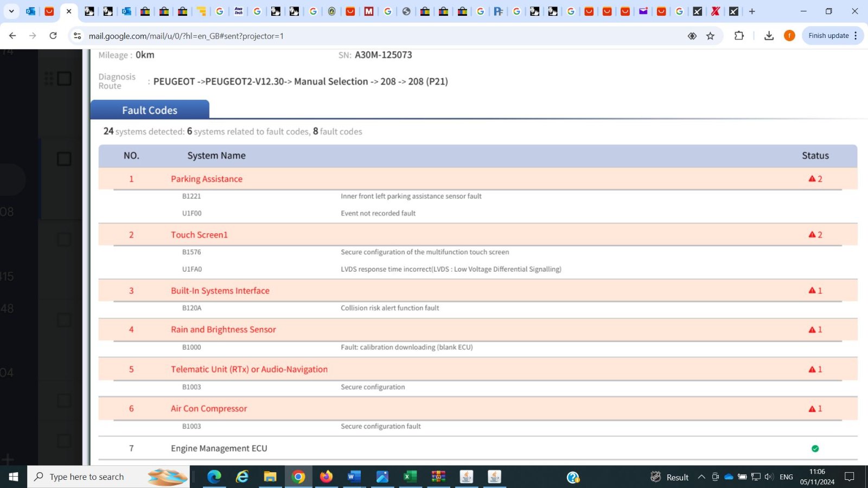Click the address bar URL field
Viewport: 868px width, 488px height.
pos(380,36)
